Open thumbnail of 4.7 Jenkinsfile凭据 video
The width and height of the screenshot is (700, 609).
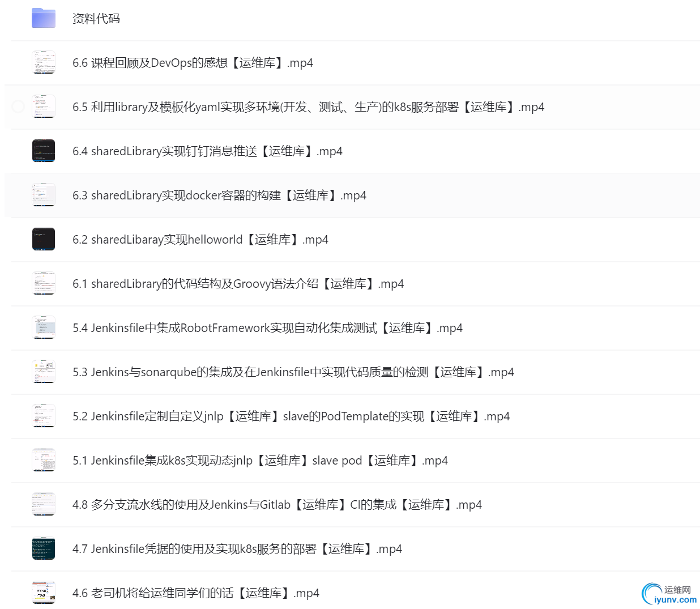coord(44,548)
